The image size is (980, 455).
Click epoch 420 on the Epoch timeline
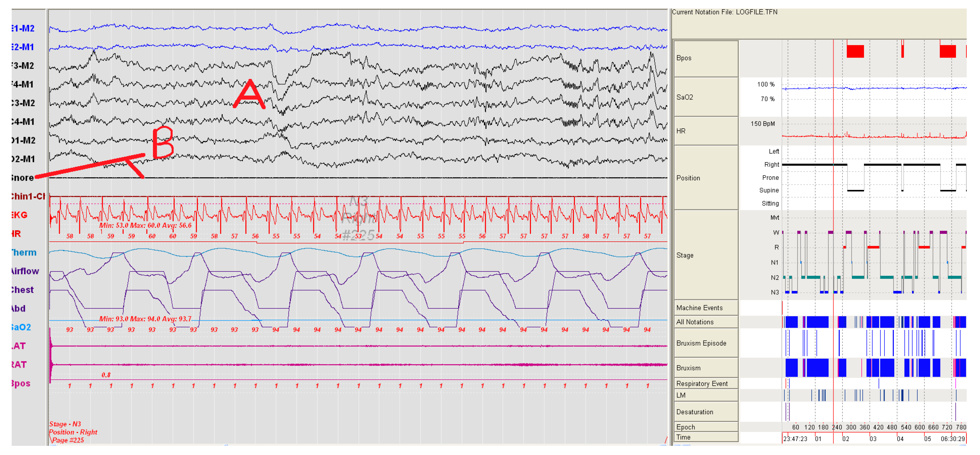pyautogui.click(x=878, y=427)
